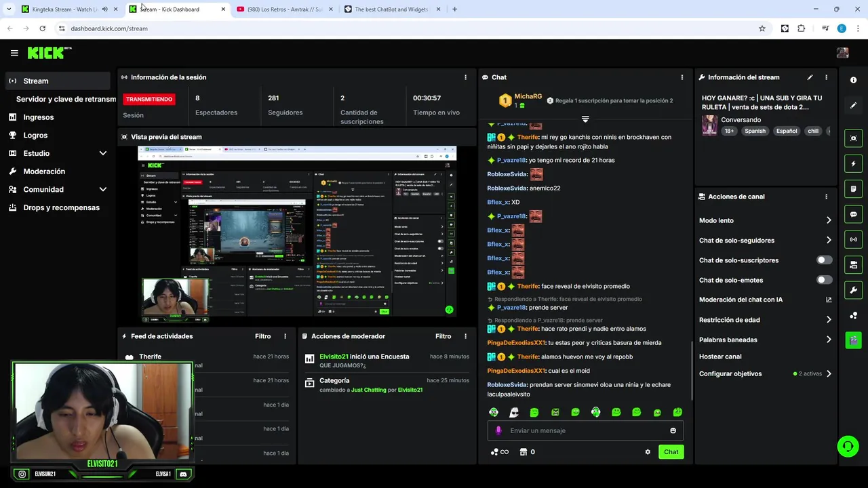The width and height of the screenshot is (868, 488).
Task: Click the KICK logo
Action: coord(49,53)
